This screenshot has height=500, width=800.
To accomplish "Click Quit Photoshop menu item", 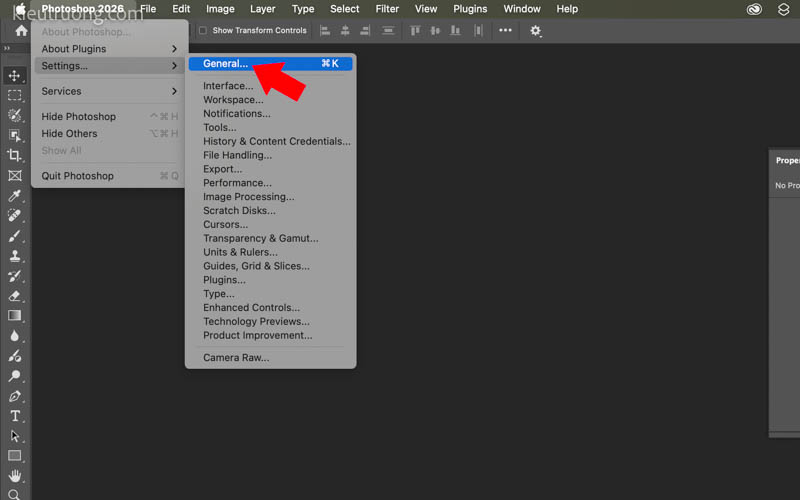I will pyautogui.click(x=109, y=176).
